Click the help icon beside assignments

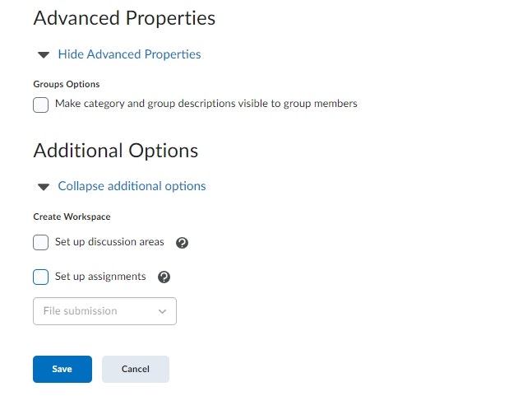[x=164, y=277]
